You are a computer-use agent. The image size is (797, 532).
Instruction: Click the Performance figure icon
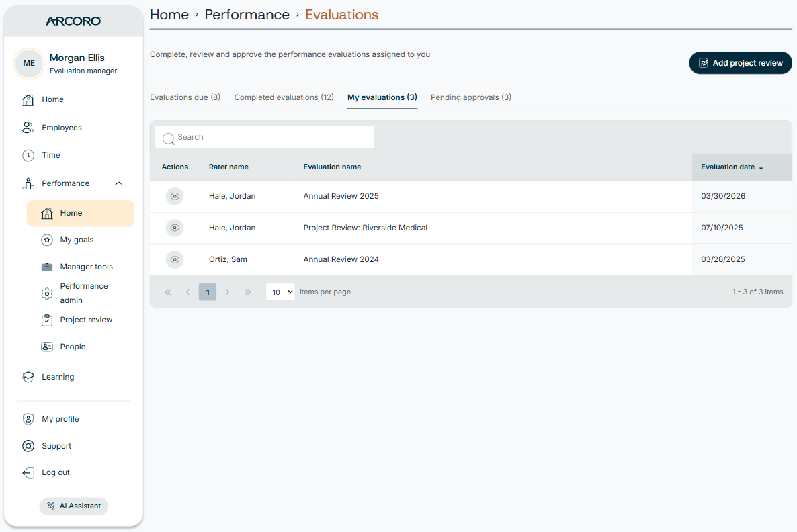tap(28, 183)
